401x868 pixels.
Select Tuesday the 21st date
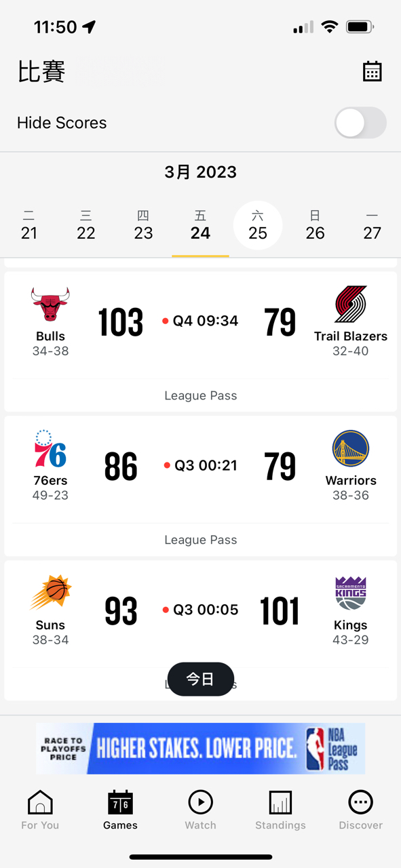point(28,225)
